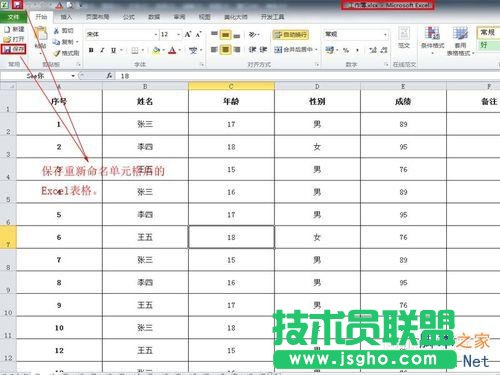This screenshot has width=500, height=375.
Task: Toggle Bold formatting
Action: click(91, 50)
